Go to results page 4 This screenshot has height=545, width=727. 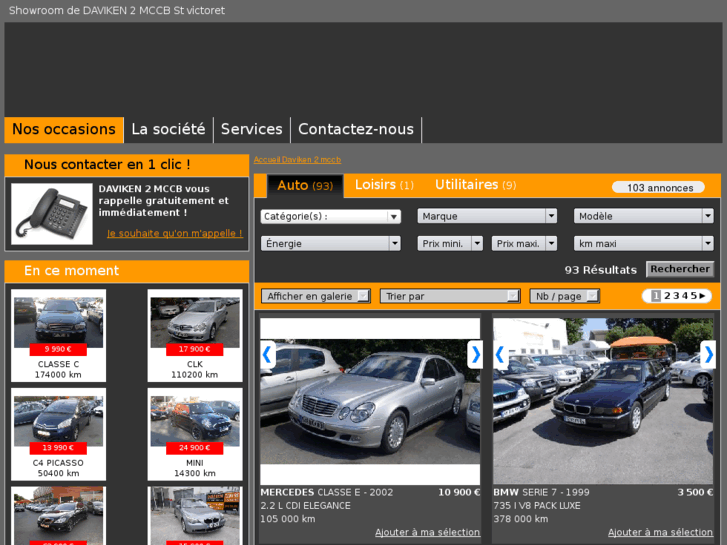click(684, 295)
